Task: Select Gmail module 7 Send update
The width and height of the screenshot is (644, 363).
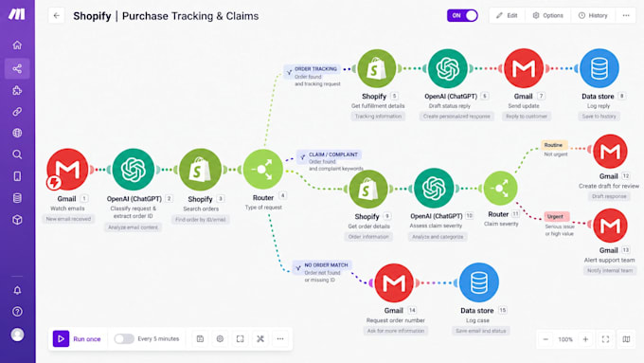Action: (x=524, y=68)
